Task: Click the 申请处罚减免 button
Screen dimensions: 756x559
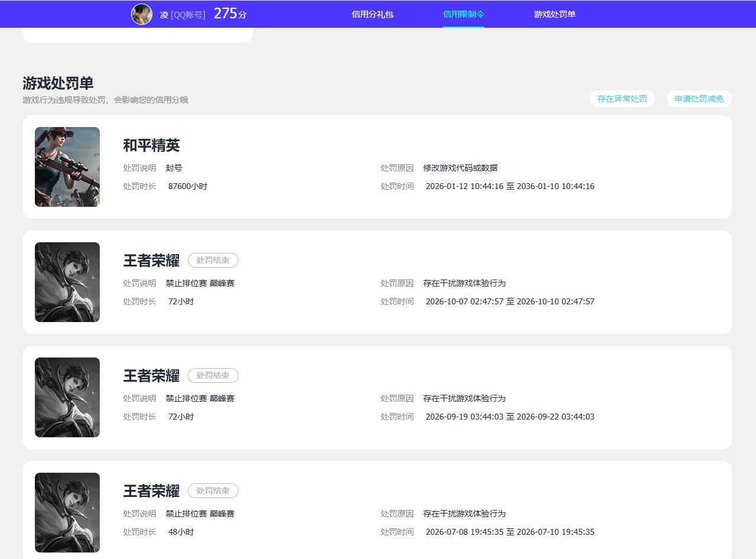Action: 699,99
